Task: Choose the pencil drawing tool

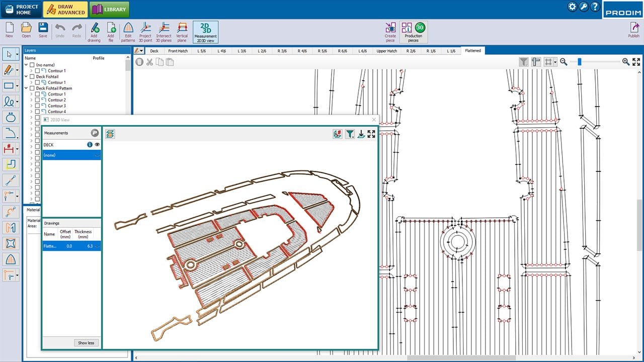Action: pyautogui.click(x=9, y=69)
